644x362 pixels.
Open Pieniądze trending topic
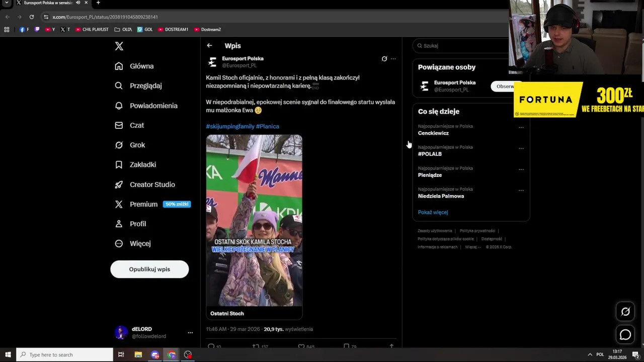coord(430,175)
